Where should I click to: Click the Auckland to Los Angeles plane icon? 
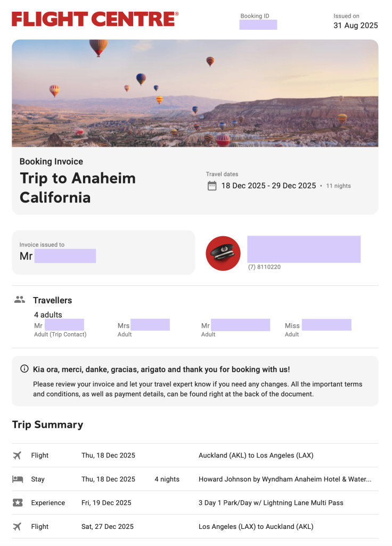pos(17,455)
